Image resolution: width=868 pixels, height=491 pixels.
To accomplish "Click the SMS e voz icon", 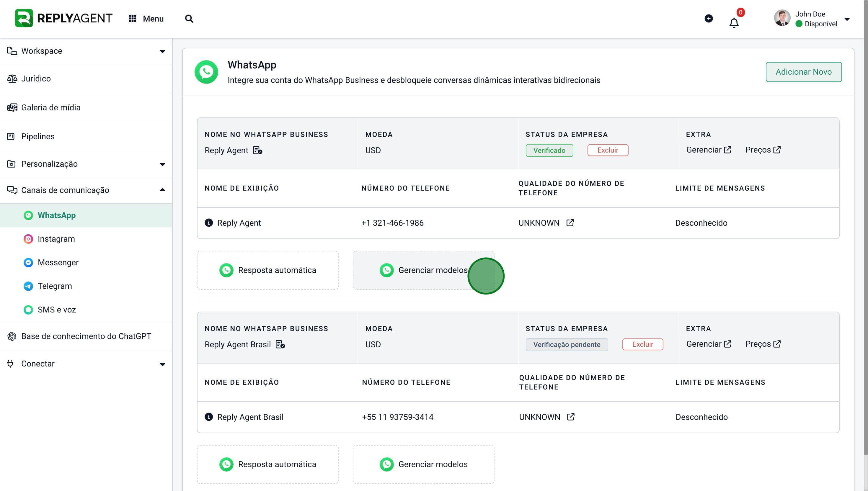I will point(28,310).
